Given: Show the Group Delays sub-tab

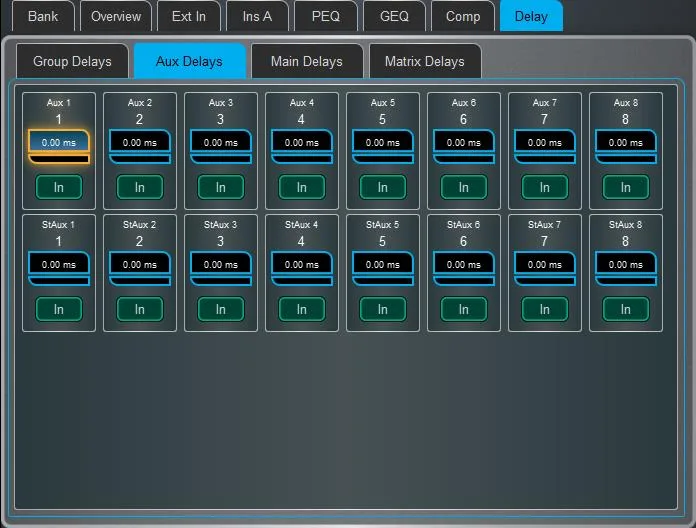Looking at the screenshot, I should 72,61.
